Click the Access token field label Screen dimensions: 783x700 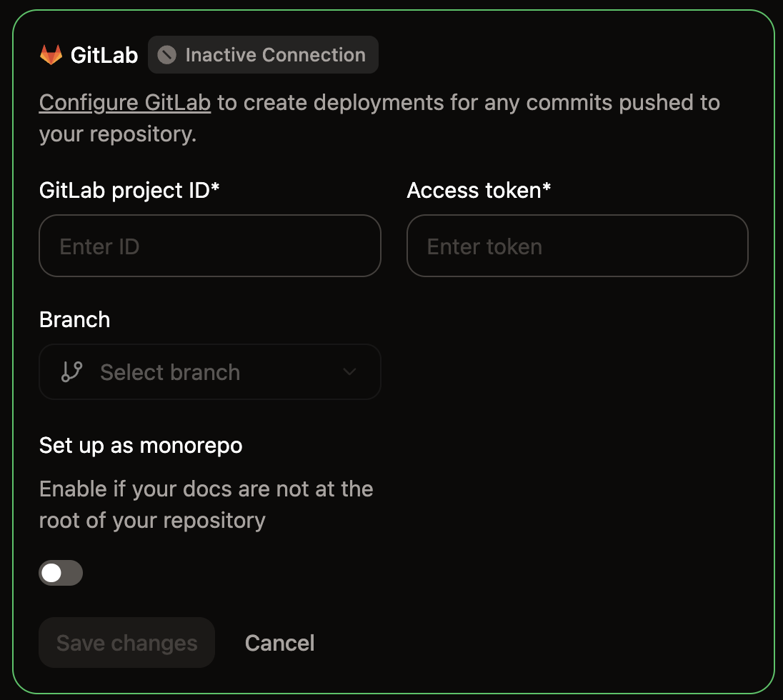479,190
